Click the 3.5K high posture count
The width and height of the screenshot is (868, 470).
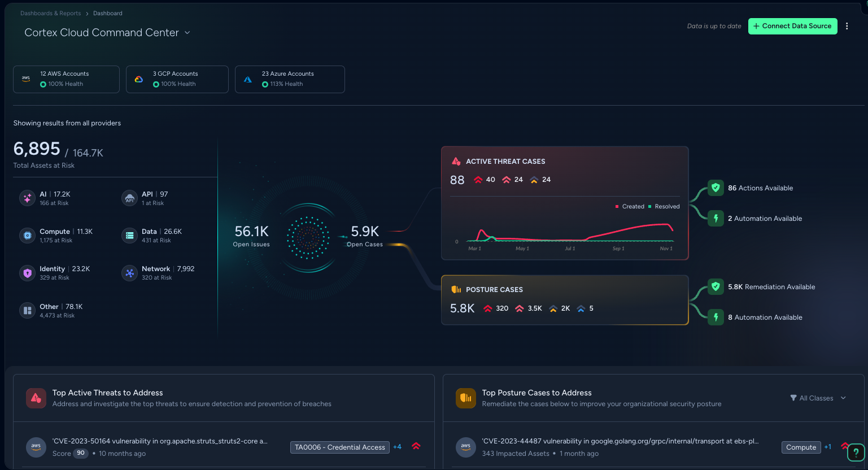[x=535, y=308]
